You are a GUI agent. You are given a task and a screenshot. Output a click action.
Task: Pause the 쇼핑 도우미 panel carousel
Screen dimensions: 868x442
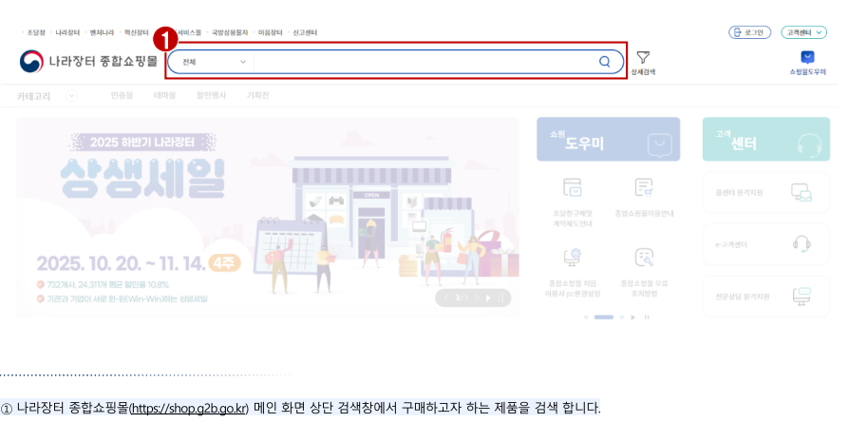pos(647,317)
